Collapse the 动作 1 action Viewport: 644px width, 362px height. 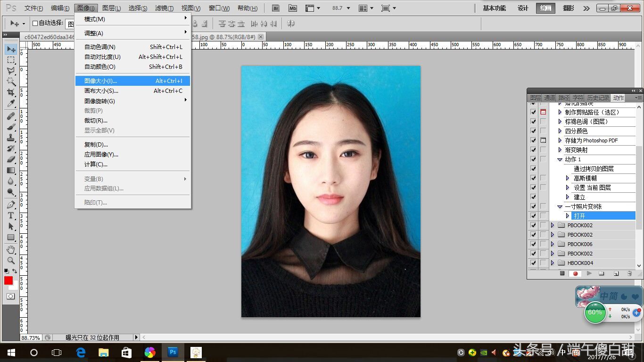point(560,159)
